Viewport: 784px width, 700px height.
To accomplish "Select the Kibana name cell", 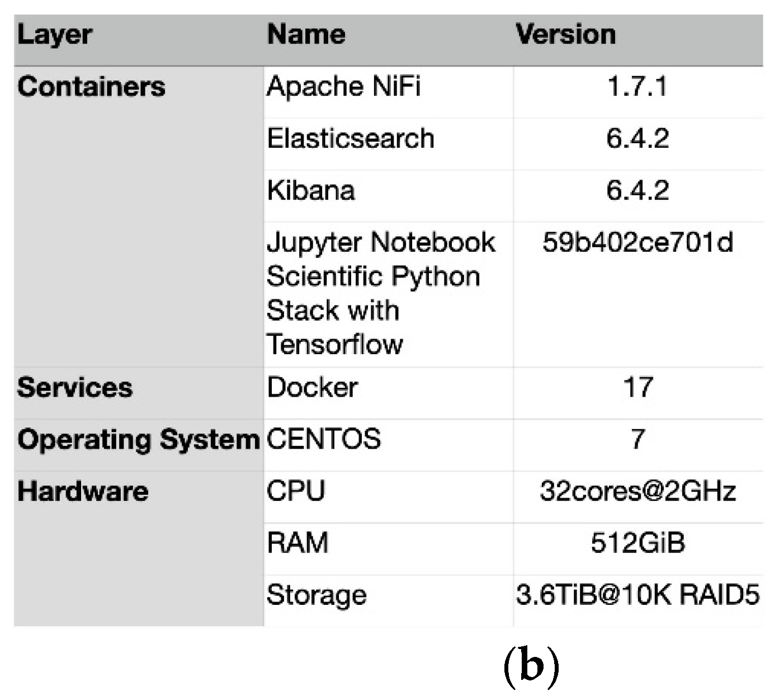I will coord(311,191).
